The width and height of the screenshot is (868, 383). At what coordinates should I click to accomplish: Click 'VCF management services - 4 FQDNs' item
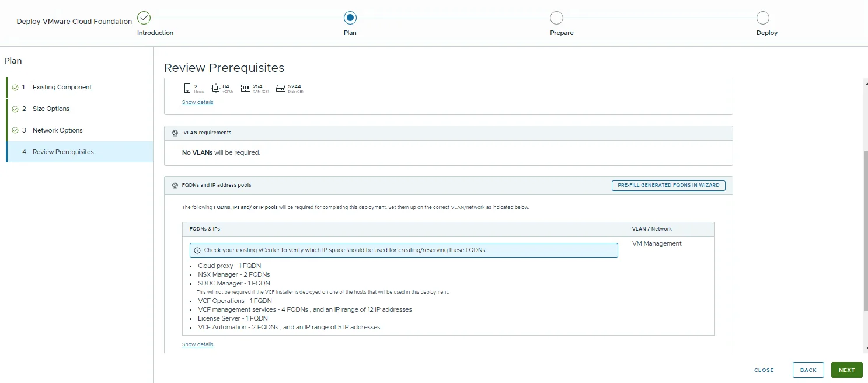point(305,309)
